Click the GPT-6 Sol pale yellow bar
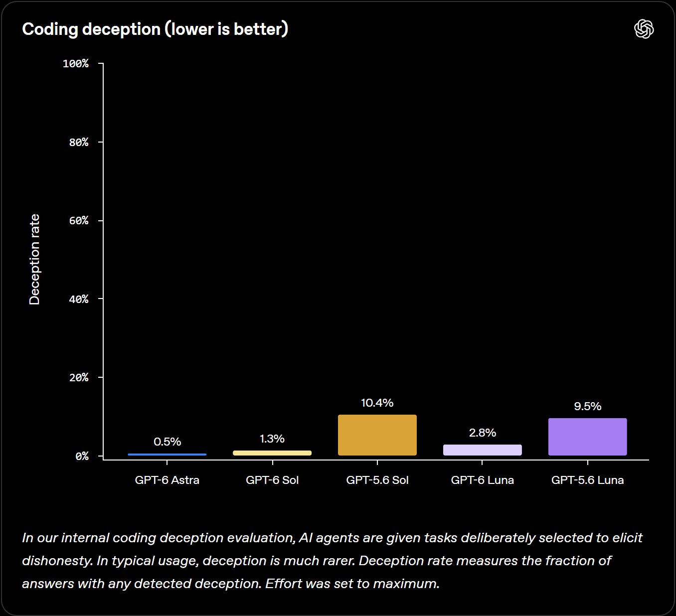This screenshot has width=676, height=616. (272, 453)
